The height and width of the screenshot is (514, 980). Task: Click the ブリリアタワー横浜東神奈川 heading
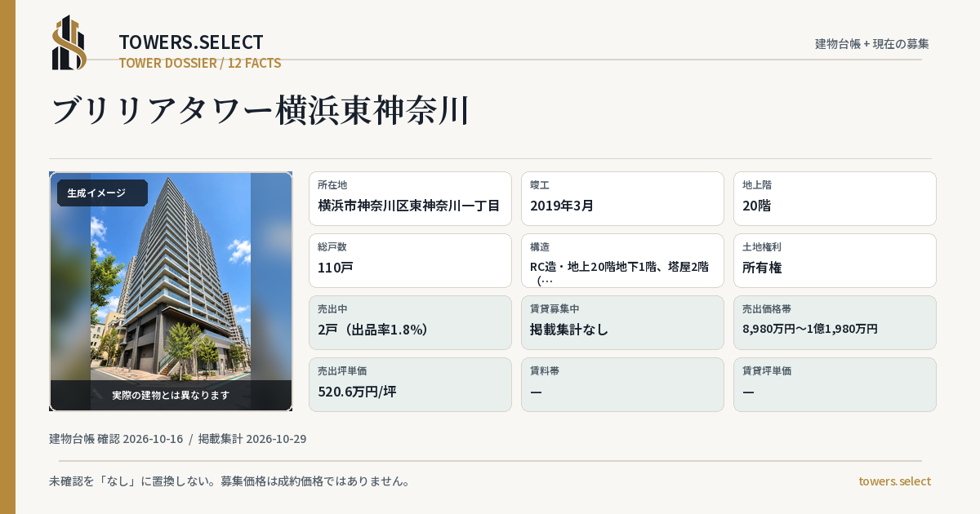261,111
